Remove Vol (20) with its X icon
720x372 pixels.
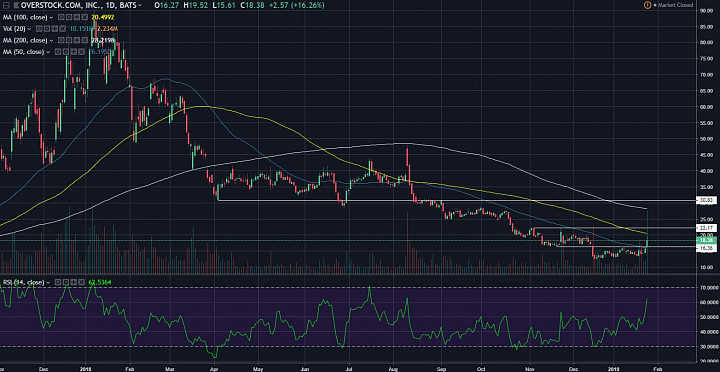coord(62,28)
